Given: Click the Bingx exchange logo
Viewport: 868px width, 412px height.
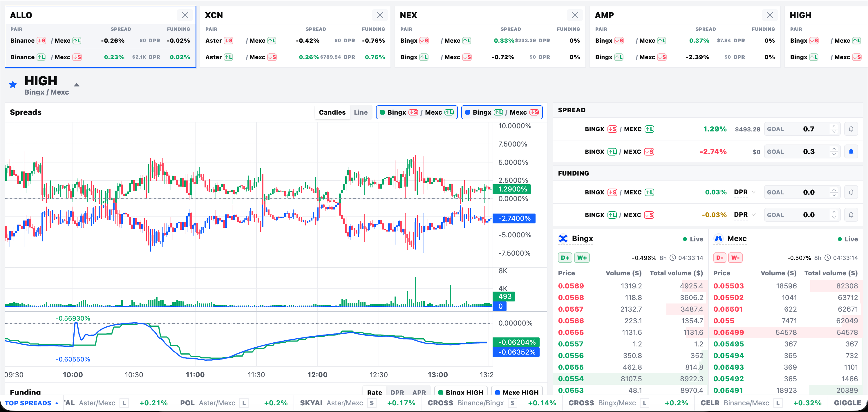Looking at the screenshot, I should coord(563,238).
